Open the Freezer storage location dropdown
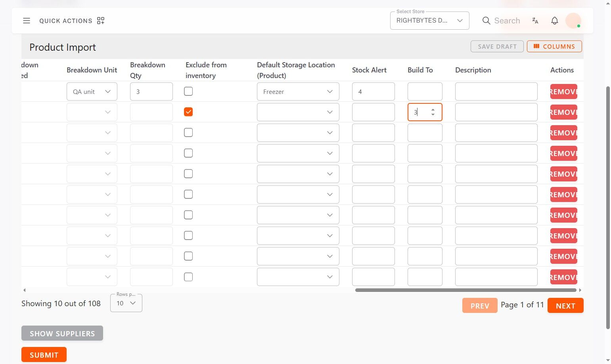Image resolution: width=611 pixels, height=364 pixels. point(298,91)
